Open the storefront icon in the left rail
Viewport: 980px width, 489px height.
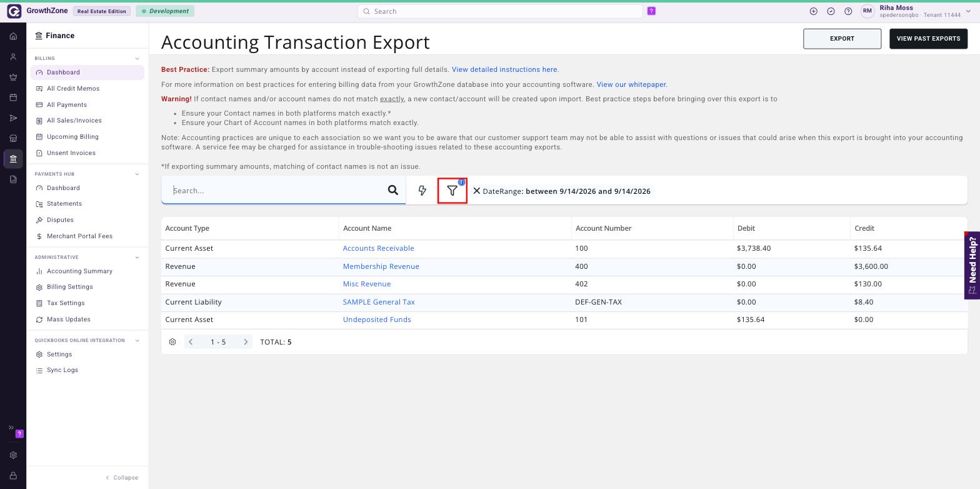(x=13, y=138)
